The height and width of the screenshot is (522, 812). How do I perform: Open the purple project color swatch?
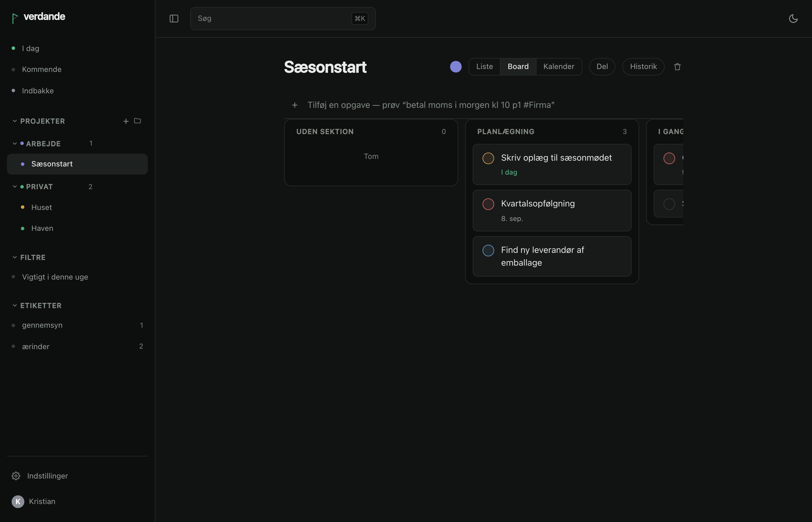coord(456,67)
